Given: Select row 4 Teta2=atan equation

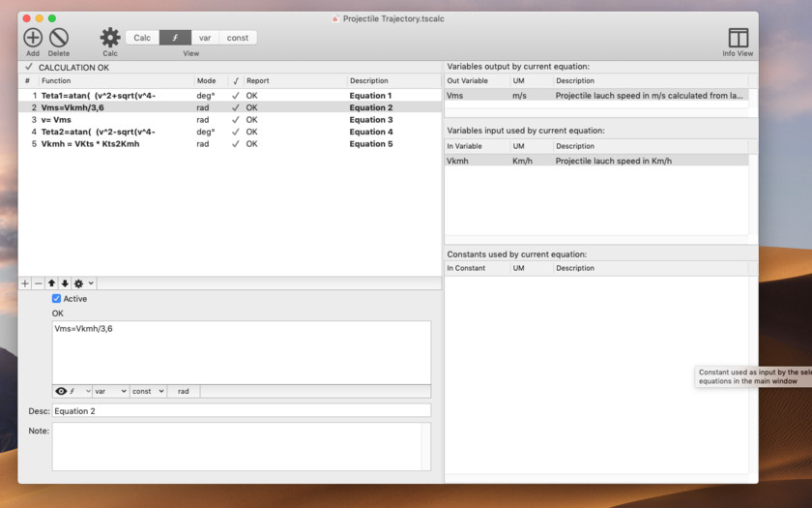Looking at the screenshot, I should pos(230,132).
